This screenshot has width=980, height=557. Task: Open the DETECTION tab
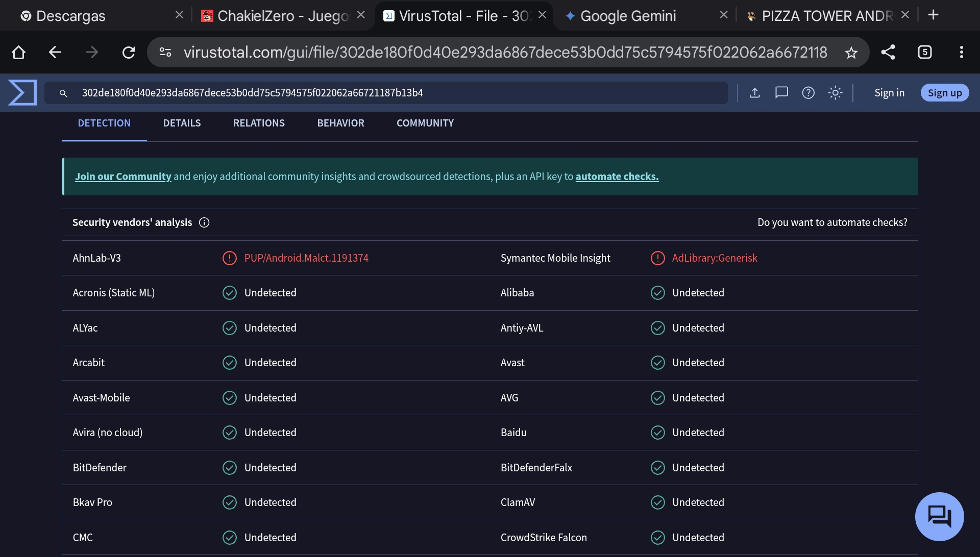[104, 123]
